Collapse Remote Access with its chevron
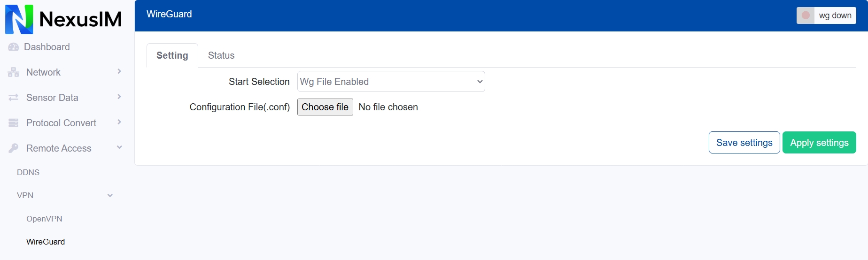Image resolution: width=868 pixels, height=260 pixels. (119, 147)
